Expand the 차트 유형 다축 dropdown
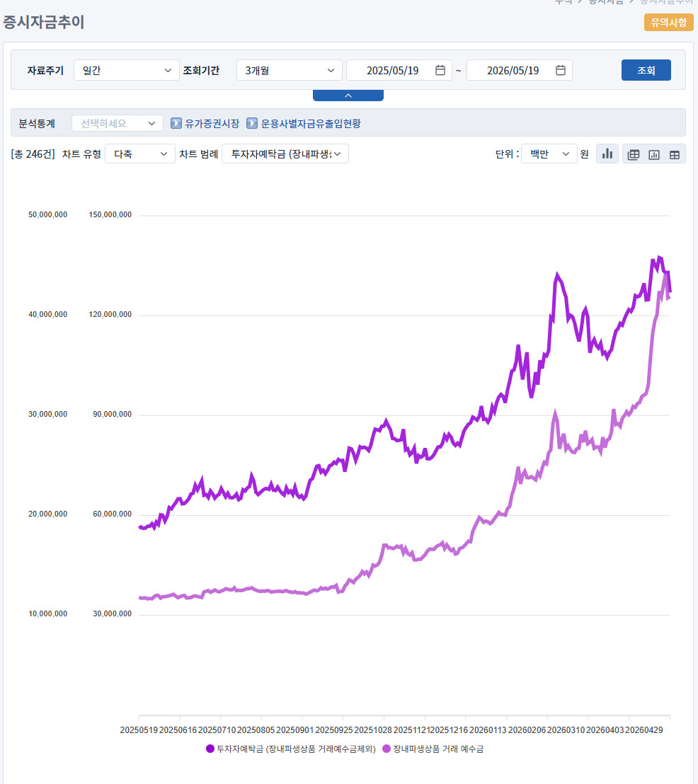This screenshot has width=698, height=784. tap(140, 154)
